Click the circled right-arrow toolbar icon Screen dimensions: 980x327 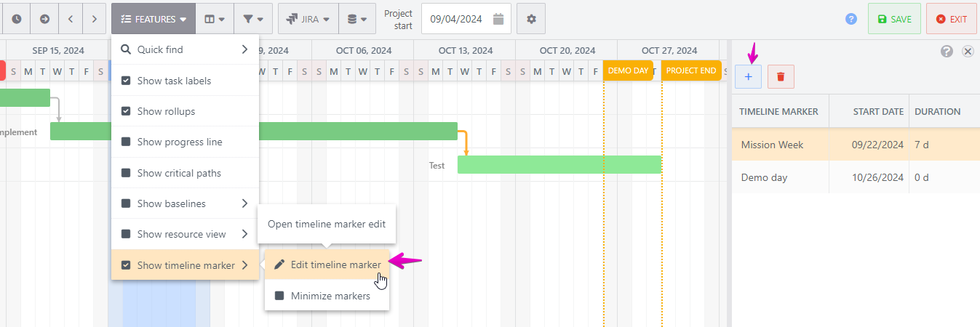(x=44, y=19)
